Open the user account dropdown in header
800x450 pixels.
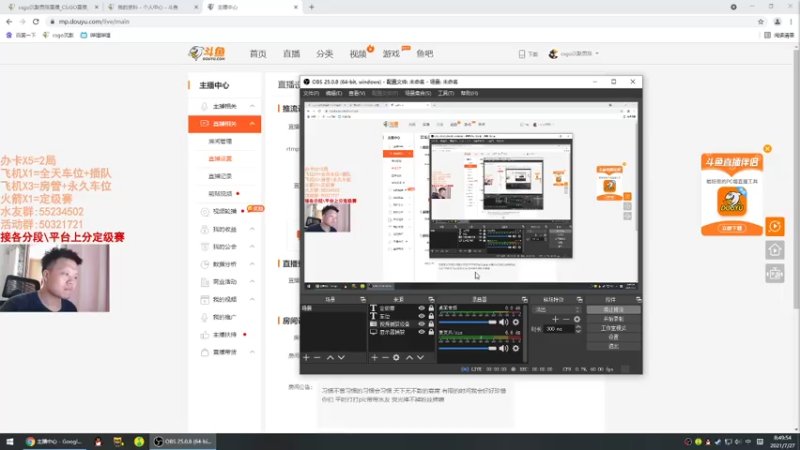574,54
